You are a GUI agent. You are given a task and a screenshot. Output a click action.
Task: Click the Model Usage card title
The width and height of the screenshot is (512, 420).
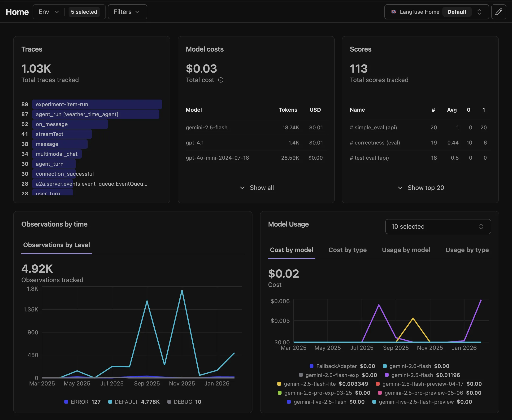point(288,224)
